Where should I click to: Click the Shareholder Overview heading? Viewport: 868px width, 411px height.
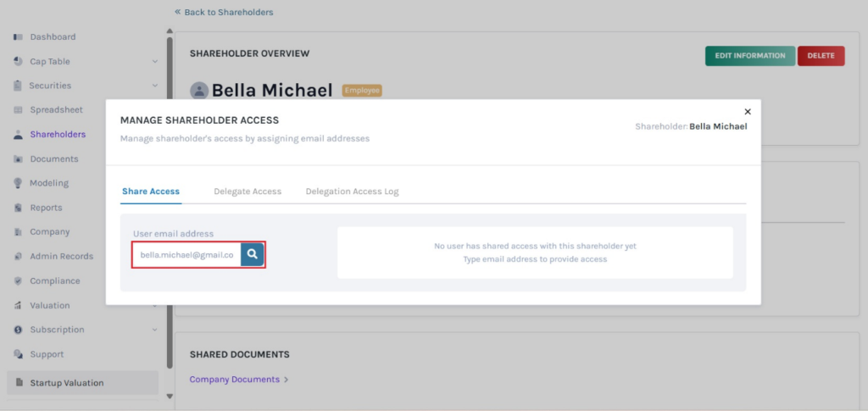(250, 53)
